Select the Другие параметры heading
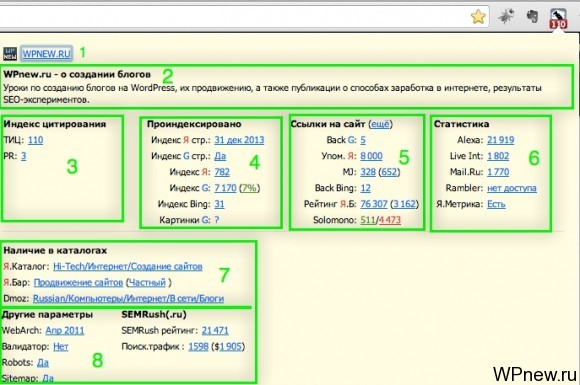Screen dimensions: 580x385 [x=47, y=314]
